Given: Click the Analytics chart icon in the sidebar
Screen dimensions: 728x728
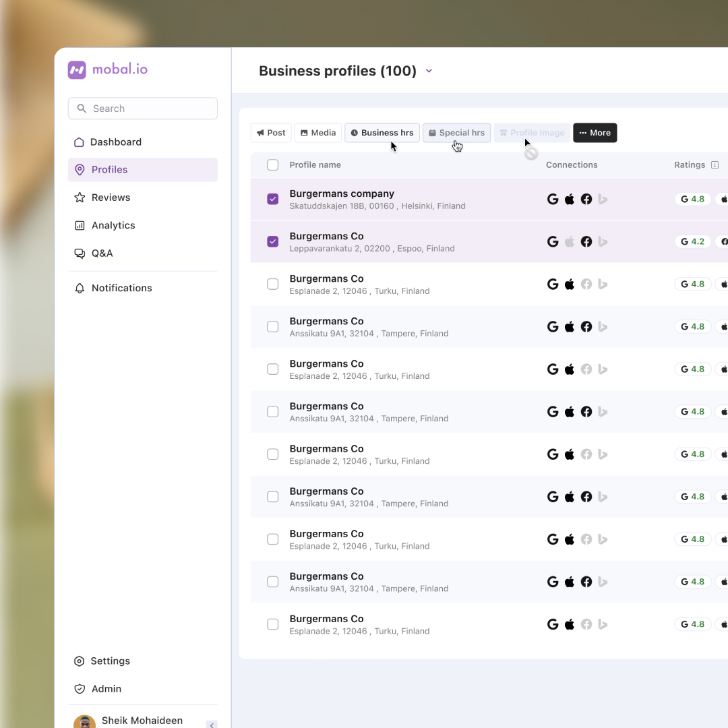Looking at the screenshot, I should [80, 225].
